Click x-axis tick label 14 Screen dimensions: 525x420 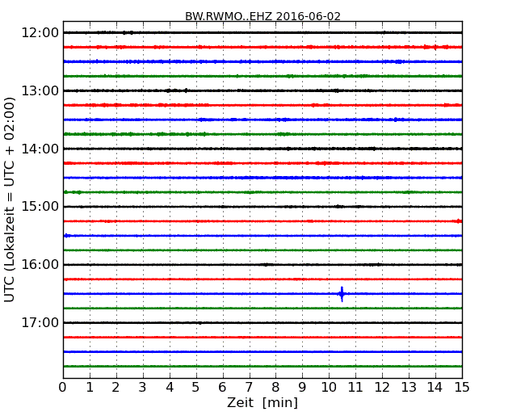point(435,388)
